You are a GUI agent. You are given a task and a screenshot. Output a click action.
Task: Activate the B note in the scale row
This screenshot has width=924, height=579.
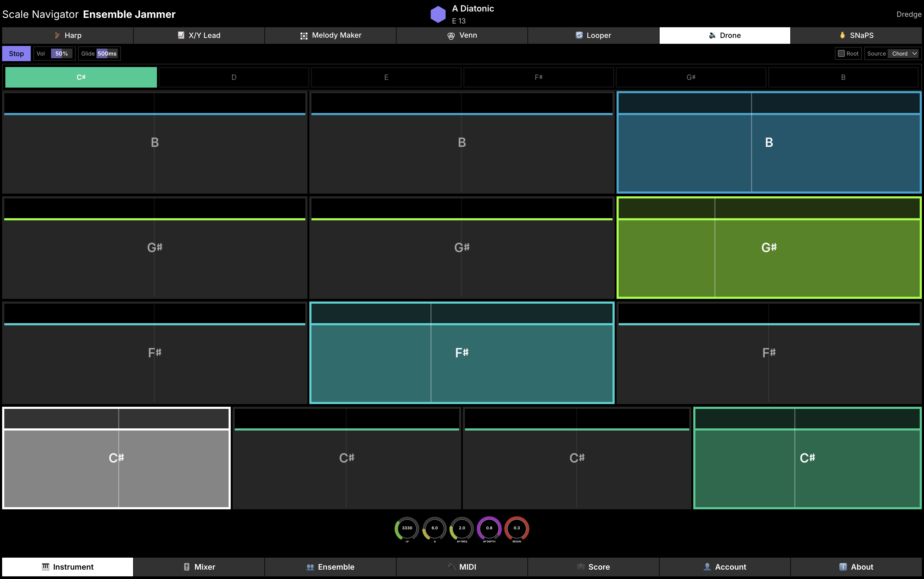pyautogui.click(x=843, y=77)
